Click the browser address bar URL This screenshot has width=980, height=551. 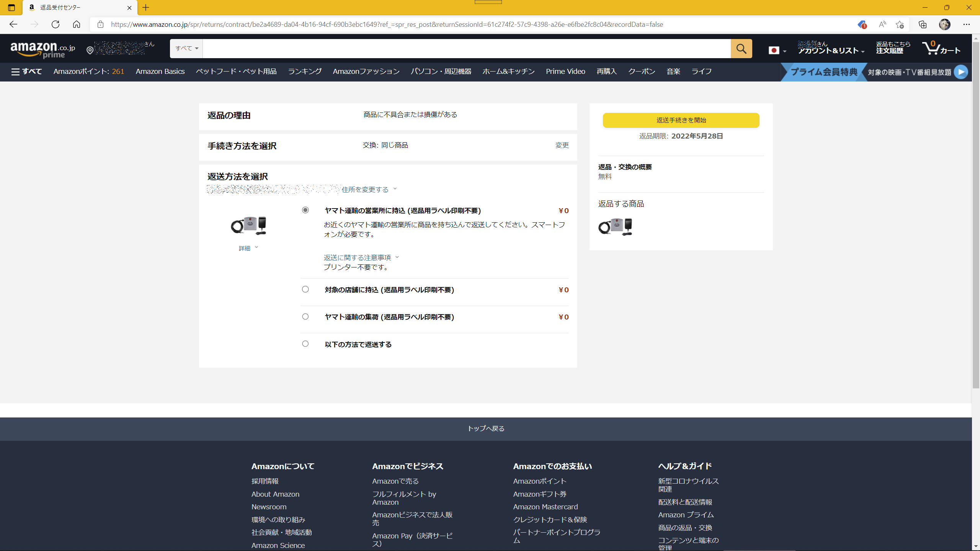click(387, 24)
